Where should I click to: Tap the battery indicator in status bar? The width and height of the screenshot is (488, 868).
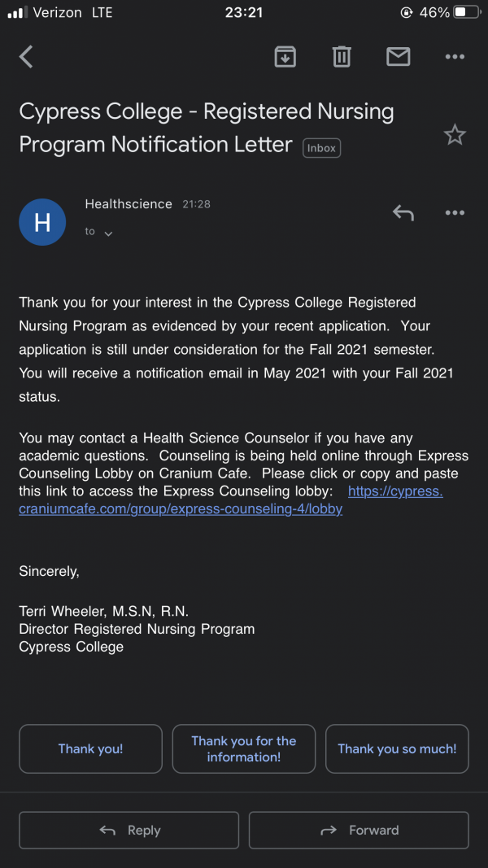click(467, 12)
